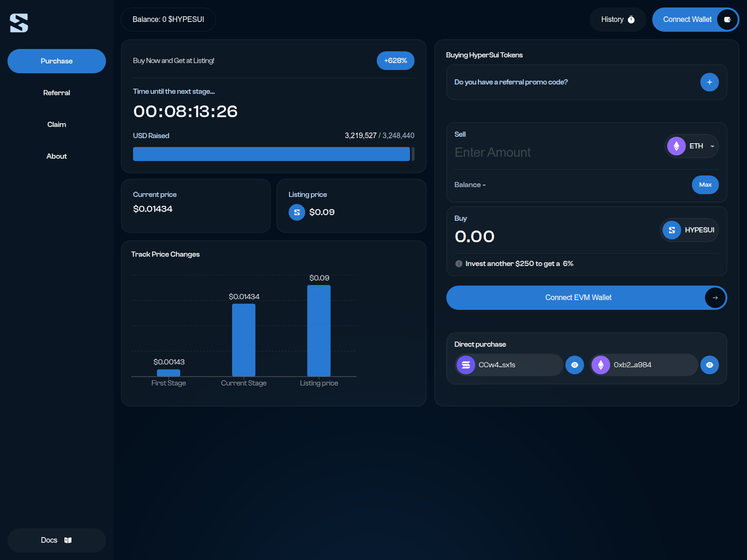Viewport: 747px width, 560px height.
Task: Open the ETH currency dropdown
Action: coord(691,146)
